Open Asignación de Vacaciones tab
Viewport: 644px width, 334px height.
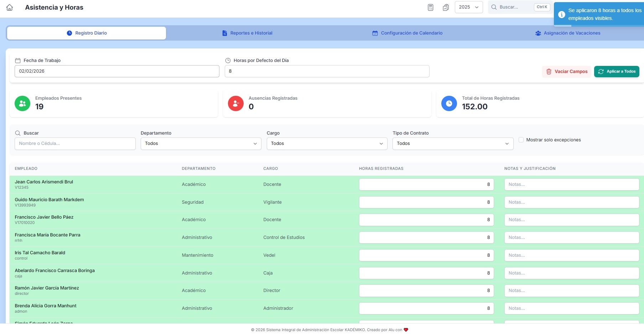point(568,33)
